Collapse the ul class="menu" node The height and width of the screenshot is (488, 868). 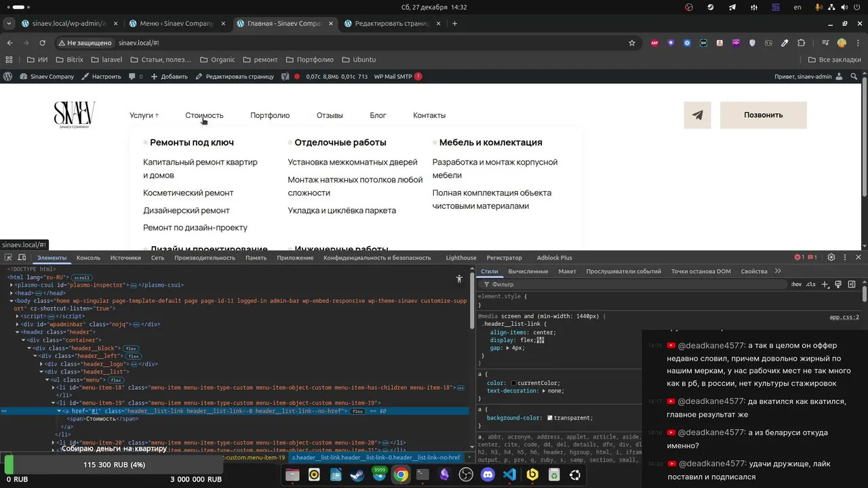click(47, 380)
